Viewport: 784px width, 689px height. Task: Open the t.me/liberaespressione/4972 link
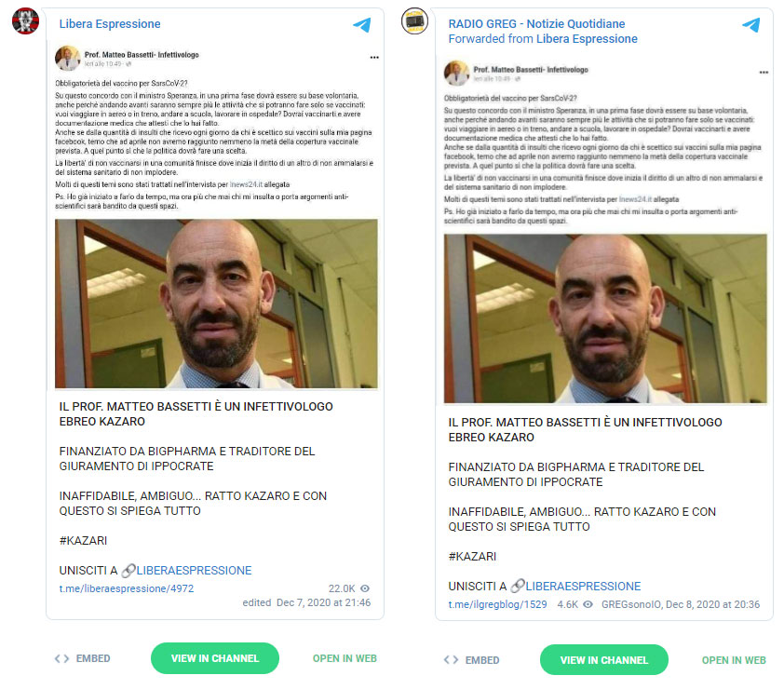tap(127, 588)
